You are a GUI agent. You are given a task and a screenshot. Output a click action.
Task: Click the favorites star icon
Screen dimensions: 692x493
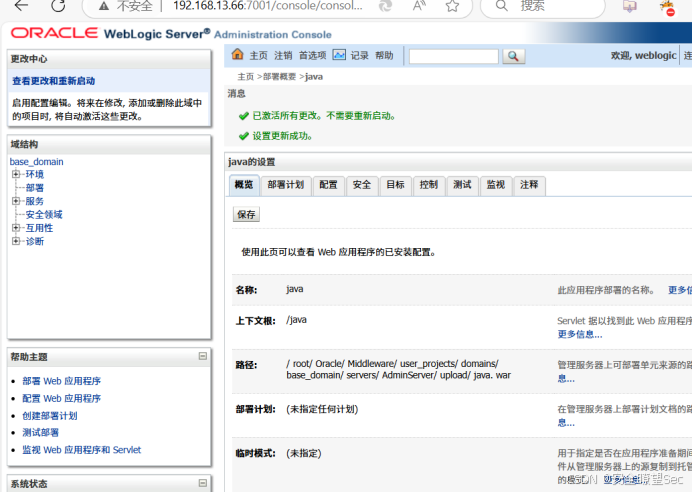pyautogui.click(x=452, y=6)
